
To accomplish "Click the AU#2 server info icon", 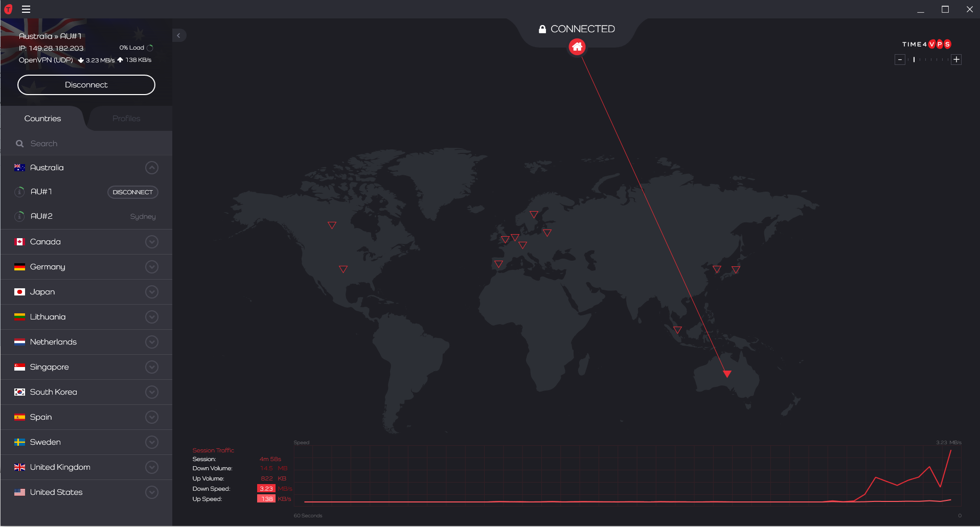I will (19, 216).
